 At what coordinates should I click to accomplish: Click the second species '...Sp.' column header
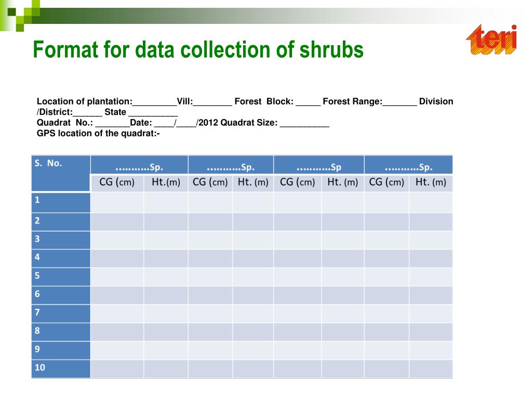coord(231,165)
